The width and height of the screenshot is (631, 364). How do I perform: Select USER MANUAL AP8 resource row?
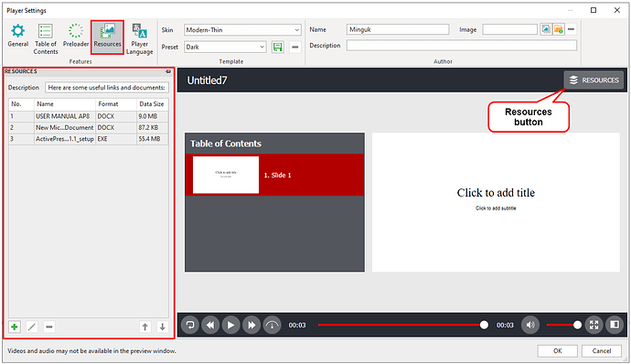pos(89,116)
